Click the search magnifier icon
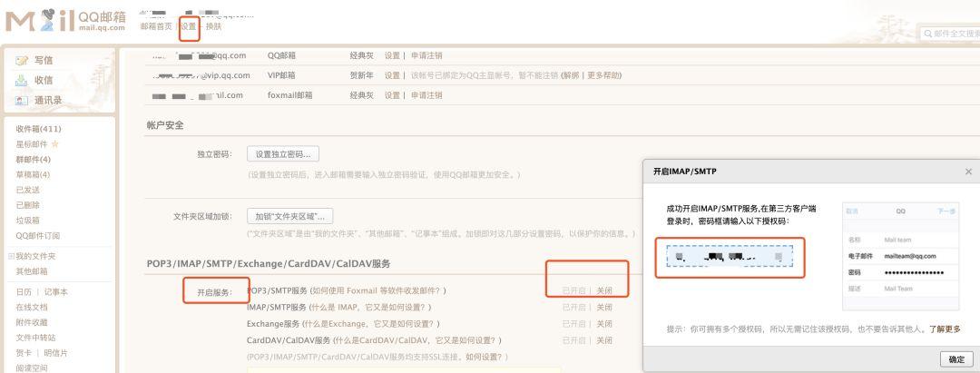 (x=928, y=34)
